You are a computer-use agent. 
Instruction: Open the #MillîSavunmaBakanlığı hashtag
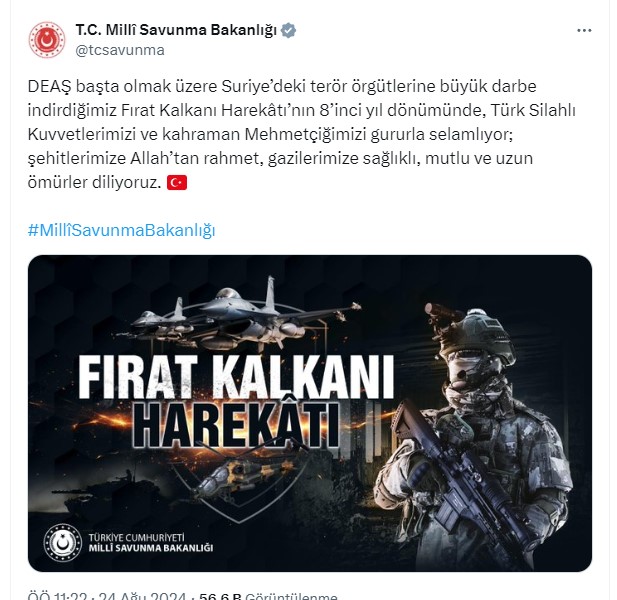tap(122, 231)
